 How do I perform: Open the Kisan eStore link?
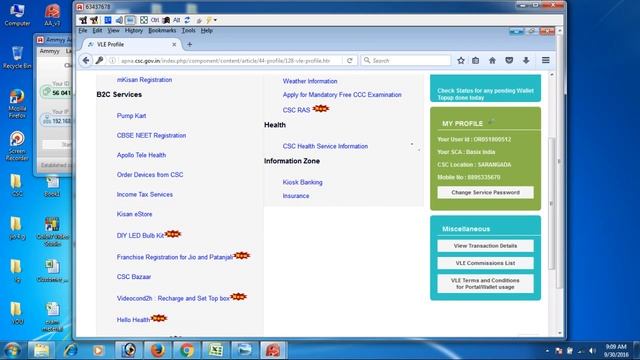point(134,214)
